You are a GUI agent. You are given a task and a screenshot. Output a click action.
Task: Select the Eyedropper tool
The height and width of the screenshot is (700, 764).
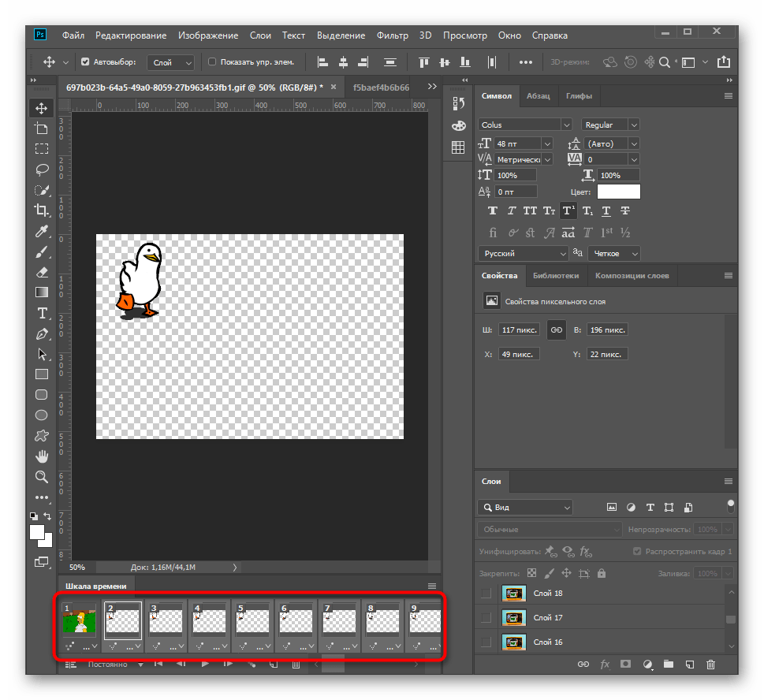click(x=42, y=231)
